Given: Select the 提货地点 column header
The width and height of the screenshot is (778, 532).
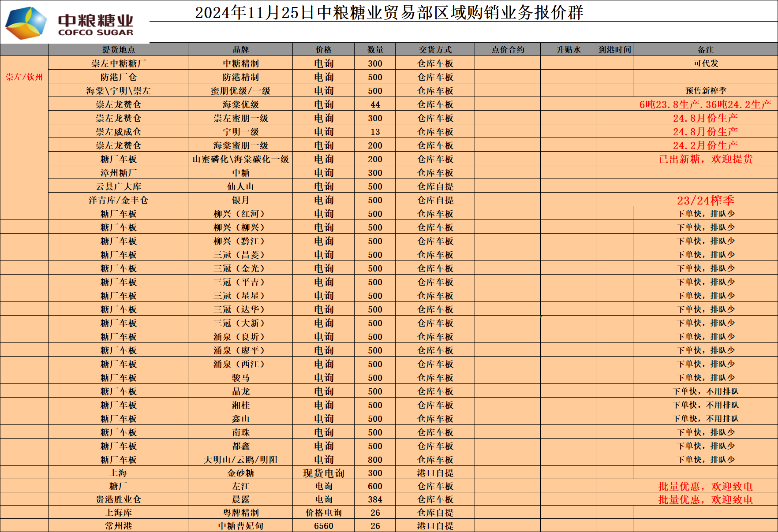Looking at the screenshot, I should (118, 50).
